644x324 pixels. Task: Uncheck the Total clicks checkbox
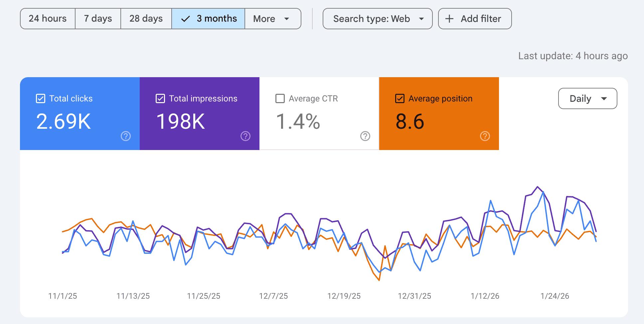click(41, 98)
